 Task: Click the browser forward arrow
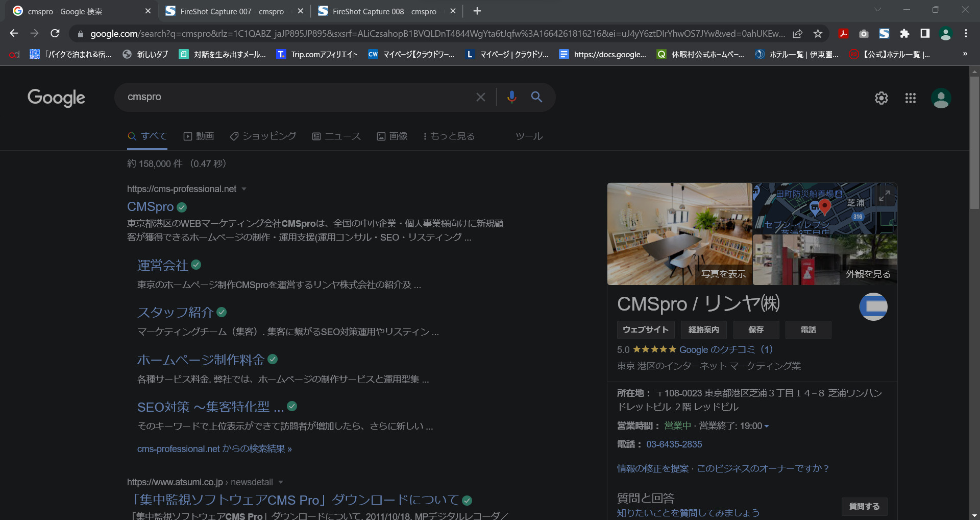click(x=34, y=34)
